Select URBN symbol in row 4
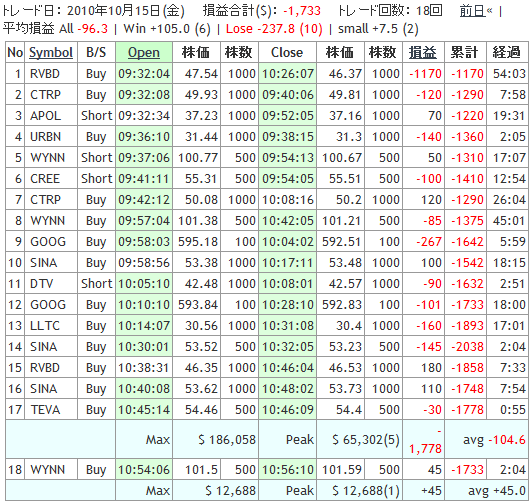Viewport: 531px width, 503px height. pos(45,137)
